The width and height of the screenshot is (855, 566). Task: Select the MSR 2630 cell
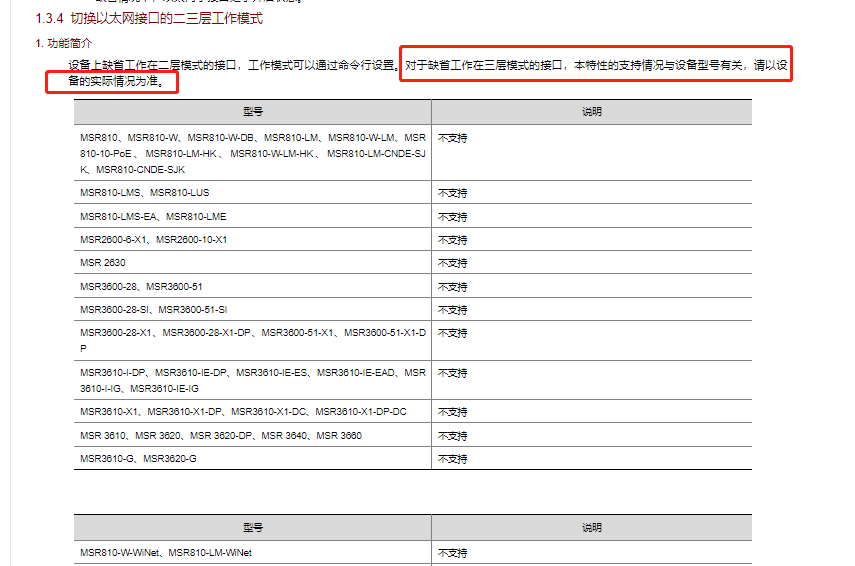[253, 262]
